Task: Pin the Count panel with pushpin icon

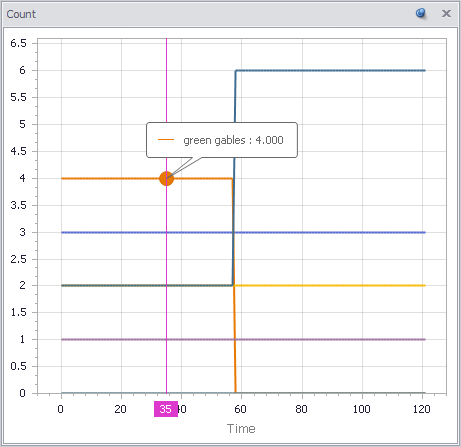Action: (x=421, y=13)
